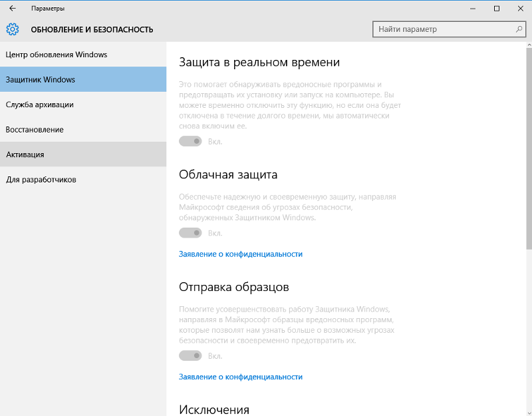Go to 'Восстановление' settings
This screenshot has width=532, height=416.
tap(35, 129)
